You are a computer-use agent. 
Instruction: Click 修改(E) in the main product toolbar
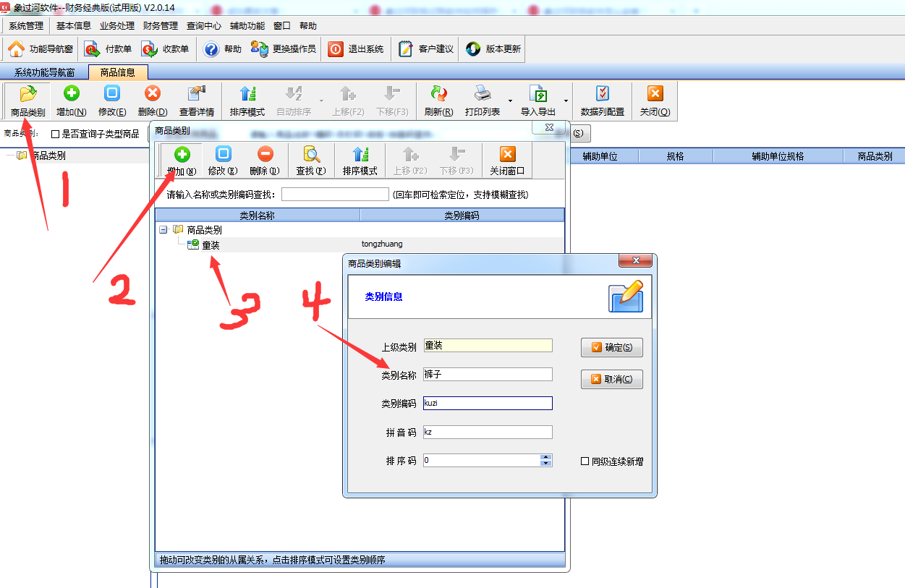click(112, 101)
